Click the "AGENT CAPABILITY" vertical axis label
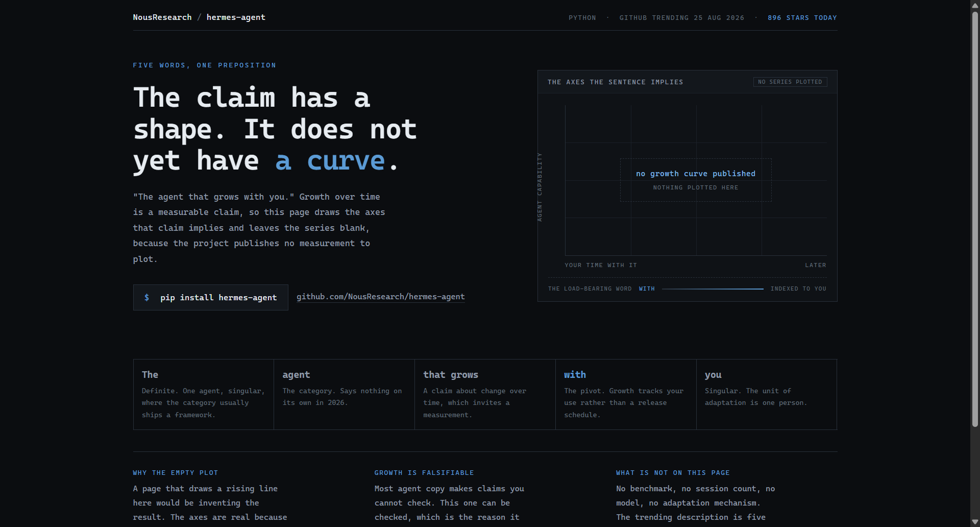980x527 pixels. pyautogui.click(x=540, y=187)
